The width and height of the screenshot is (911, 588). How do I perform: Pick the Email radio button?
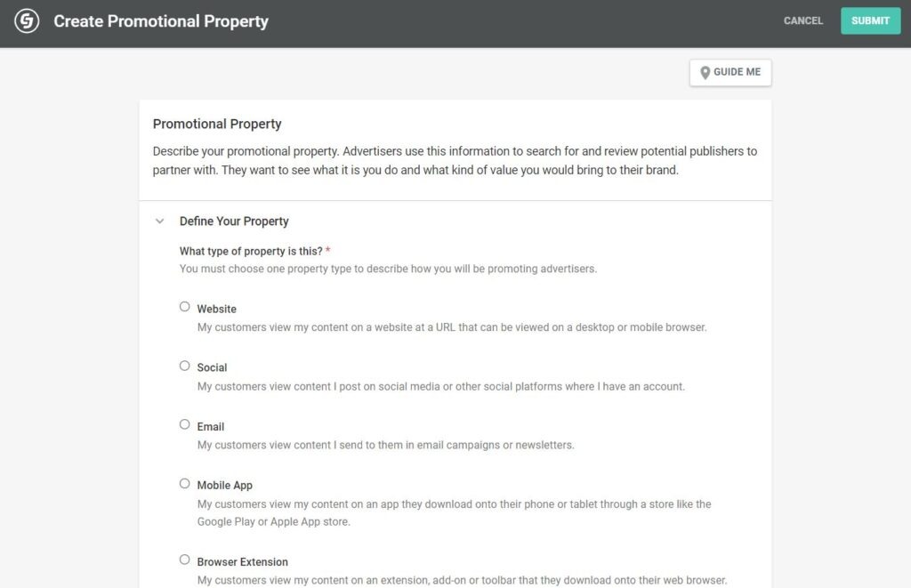click(x=185, y=424)
